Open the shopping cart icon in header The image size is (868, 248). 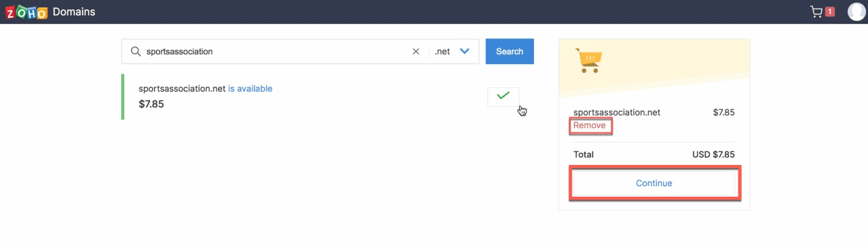pos(816,12)
